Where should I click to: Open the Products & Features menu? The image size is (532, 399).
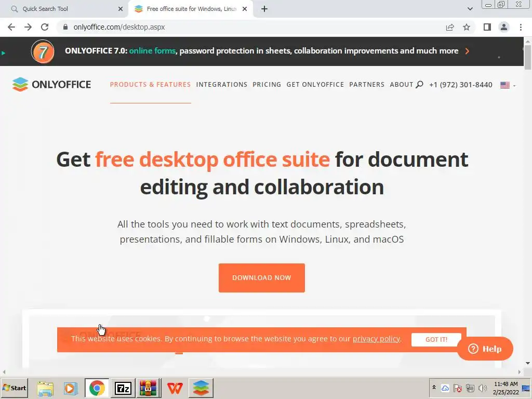coord(150,85)
